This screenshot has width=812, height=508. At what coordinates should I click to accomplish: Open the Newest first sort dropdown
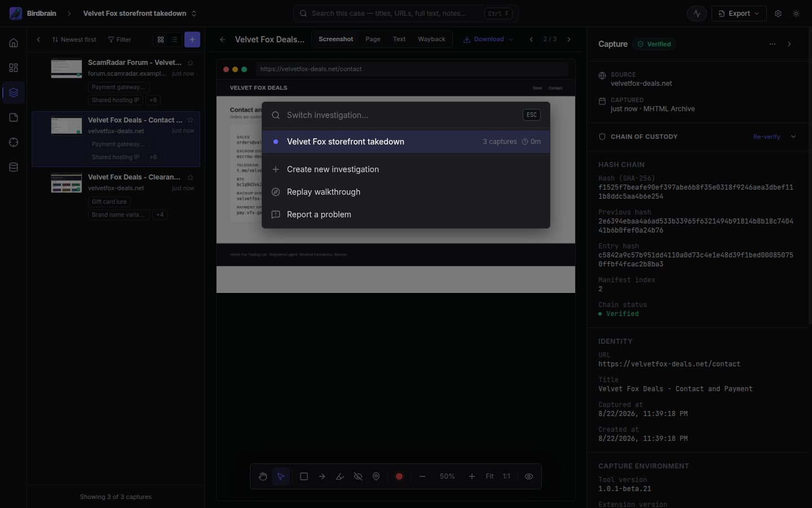pyautogui.click(x=74, y=40)
